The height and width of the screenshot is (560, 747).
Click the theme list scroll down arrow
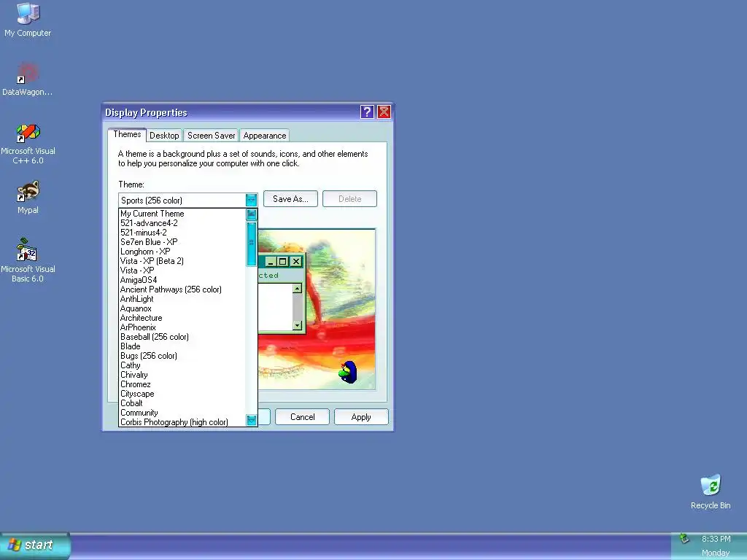coord(252,420)
